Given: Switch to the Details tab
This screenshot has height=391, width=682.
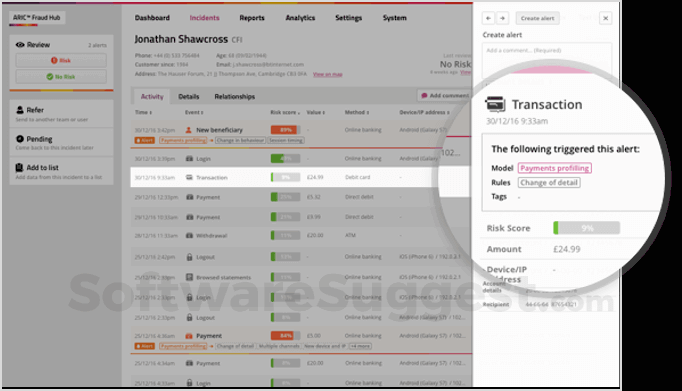Looking at the screenshot, I should (189, 97).
